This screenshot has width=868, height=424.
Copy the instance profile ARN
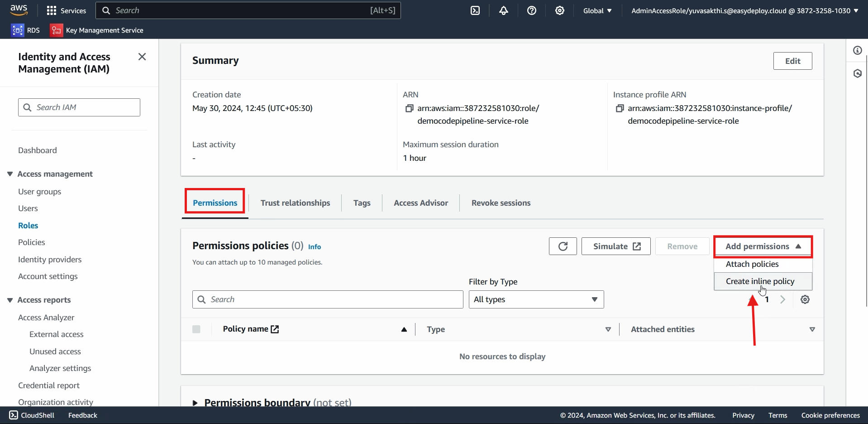[x=620, y=108]
